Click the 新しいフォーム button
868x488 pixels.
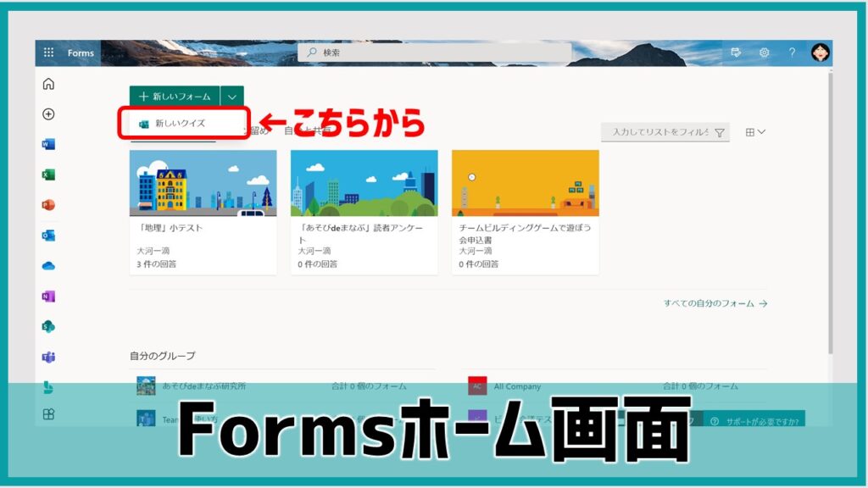point(175,97)
